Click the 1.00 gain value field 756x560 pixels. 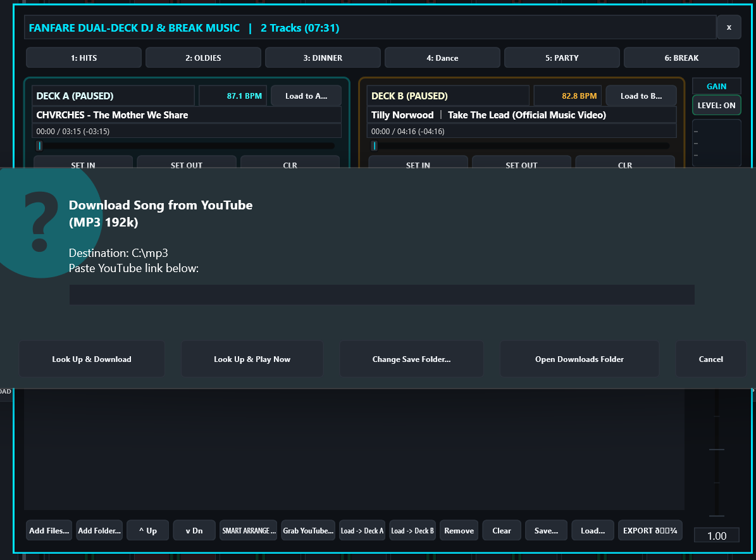click(x=717, y=535)
